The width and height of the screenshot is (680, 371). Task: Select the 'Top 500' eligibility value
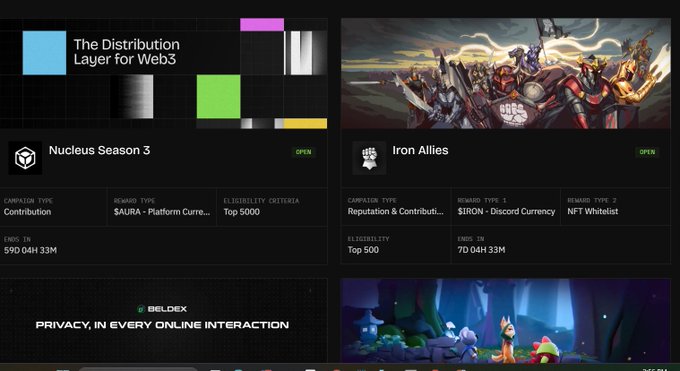coord(363,250)
